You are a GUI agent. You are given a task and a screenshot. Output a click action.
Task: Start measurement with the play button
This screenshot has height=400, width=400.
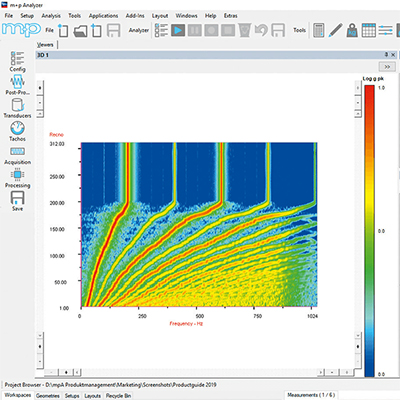(178, 30)
